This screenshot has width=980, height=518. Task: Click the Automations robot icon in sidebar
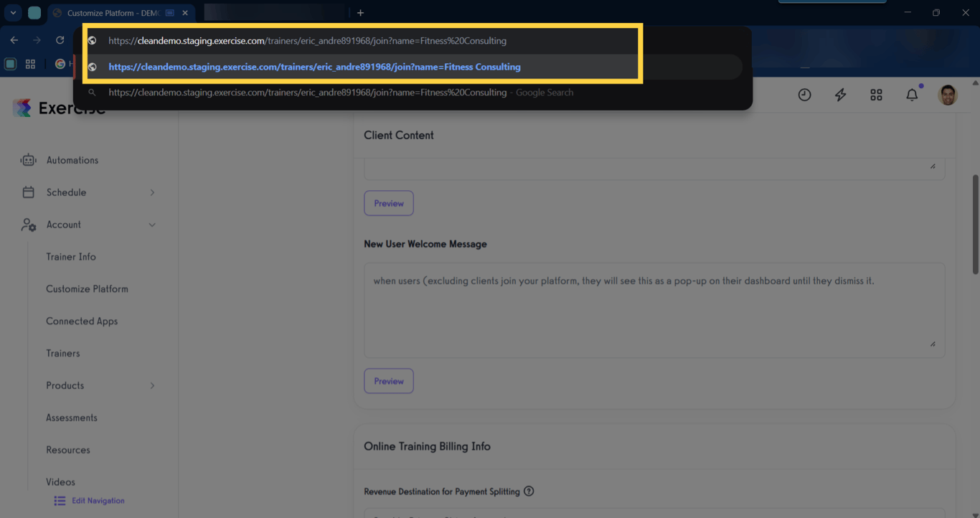tap(28, 160)
